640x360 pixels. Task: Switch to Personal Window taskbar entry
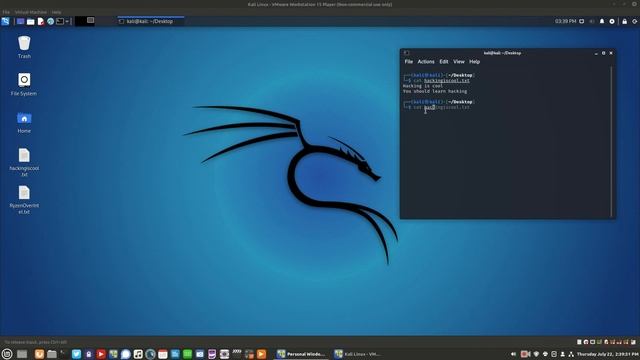[x=302, y=354]
